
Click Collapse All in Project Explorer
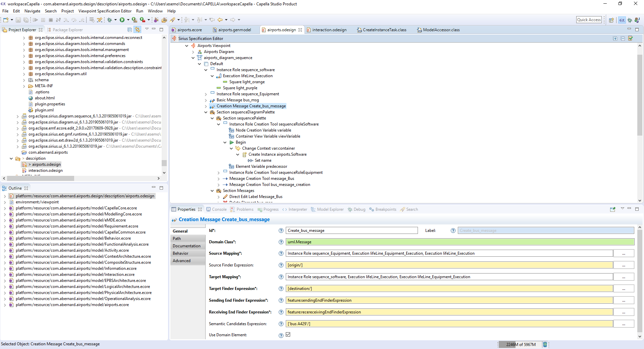(x=129, y=30)
